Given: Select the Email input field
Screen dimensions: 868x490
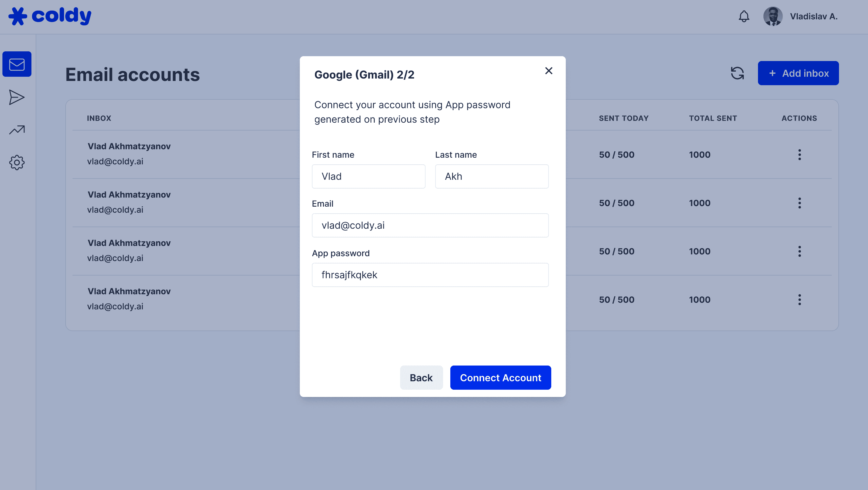Looking at the screenshot, I should (x=430, y=225).
